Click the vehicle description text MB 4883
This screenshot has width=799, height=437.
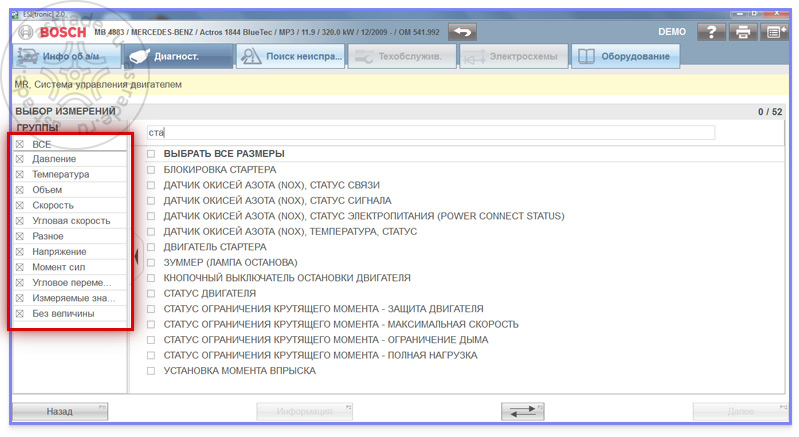coord(267,32)
